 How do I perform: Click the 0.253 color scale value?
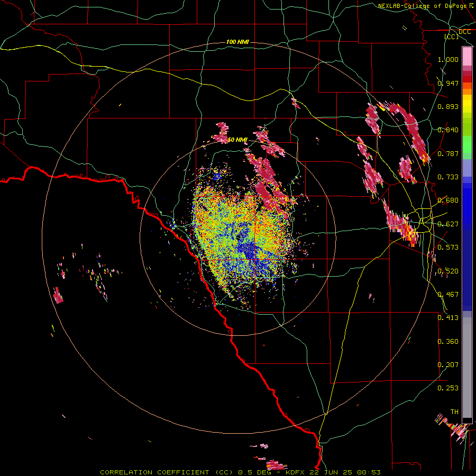pos(448,388)
